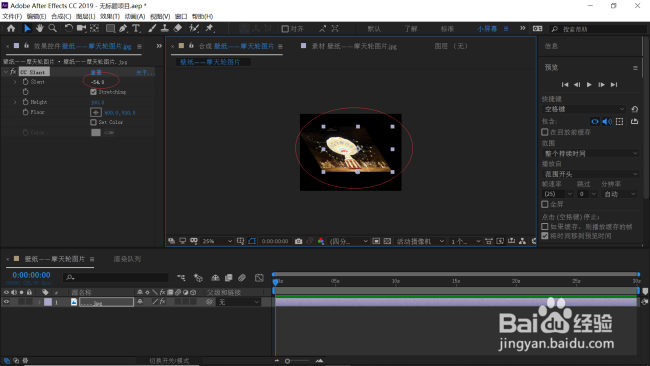Play the preview with the play button
Screen dimensions: 650x366
pyautogui.click(x=589, y=85)
